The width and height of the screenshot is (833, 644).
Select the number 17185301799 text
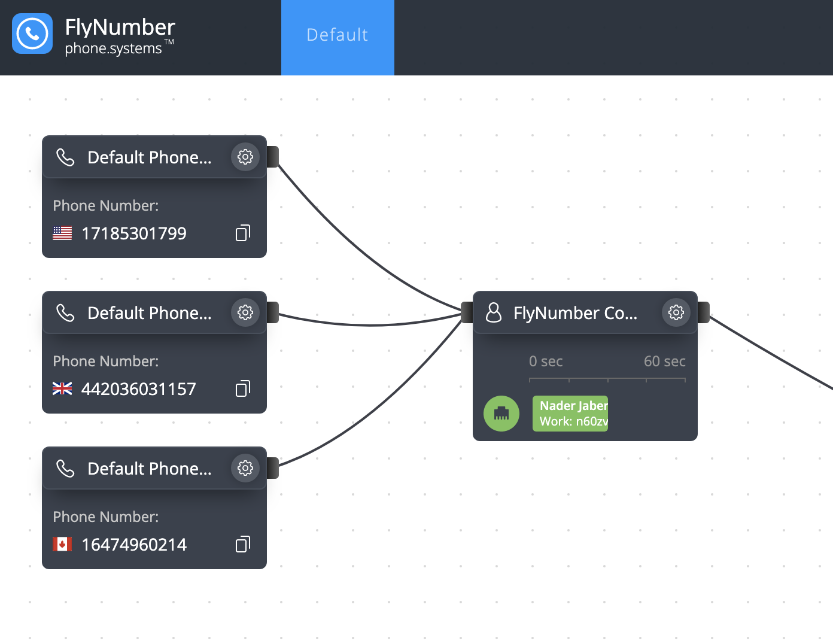pyautogui.click(x=134, y=233)
